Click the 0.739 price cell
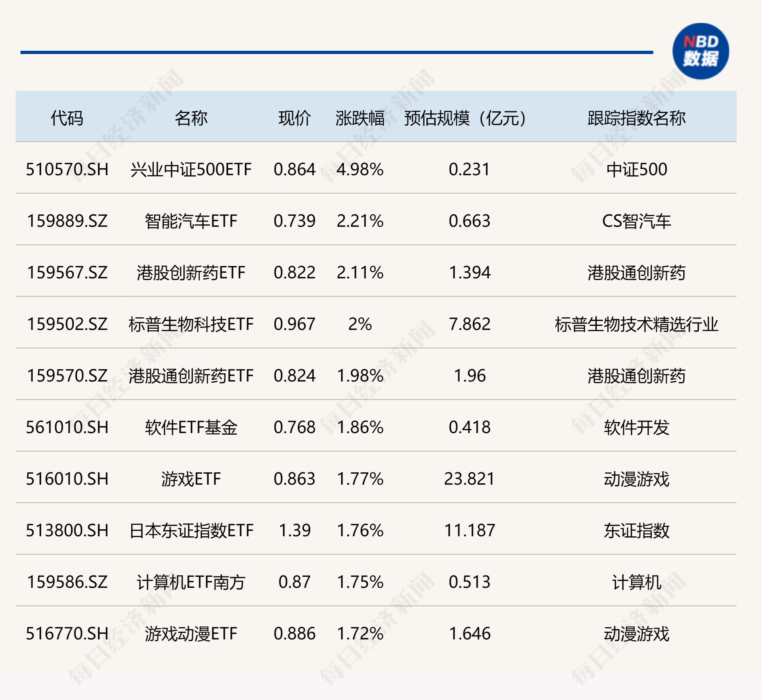The height and width of the screenshot is (700, 762). [x=295, y=221]
